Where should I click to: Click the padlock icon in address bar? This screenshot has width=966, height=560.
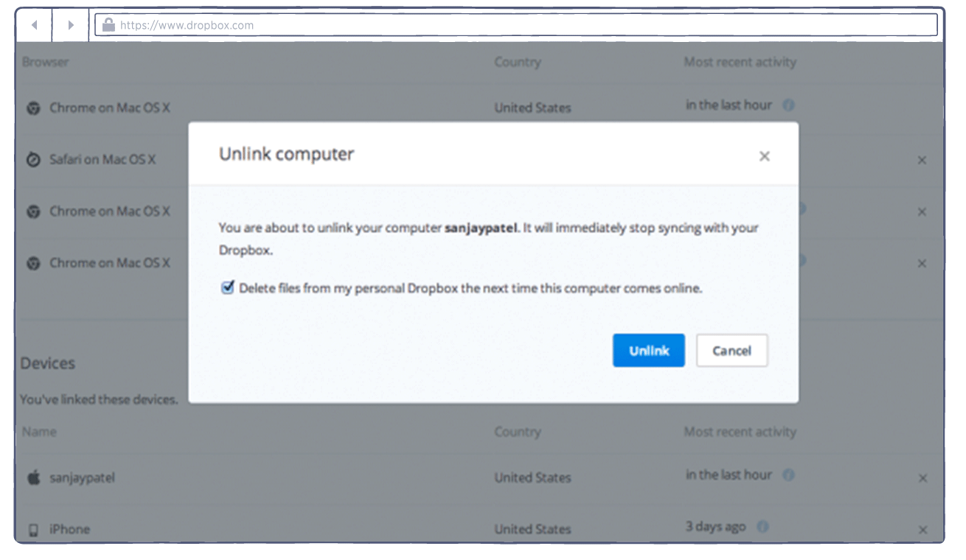tap(108, 25)
